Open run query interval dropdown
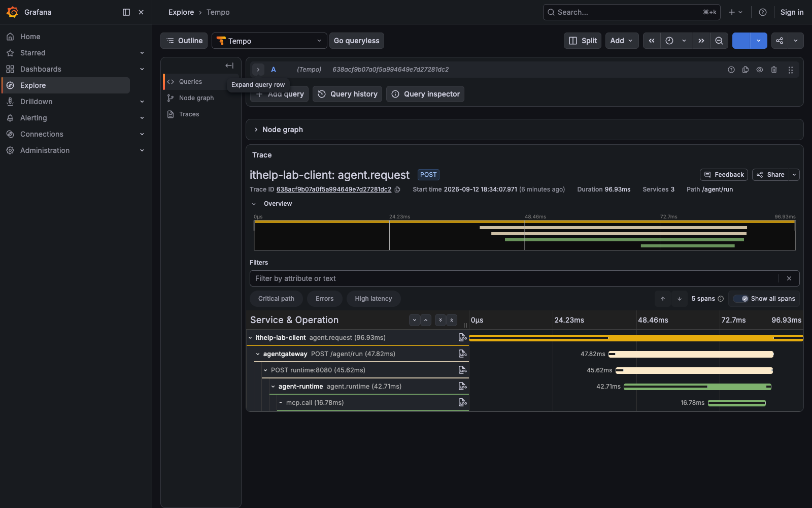 coord(759,41)
